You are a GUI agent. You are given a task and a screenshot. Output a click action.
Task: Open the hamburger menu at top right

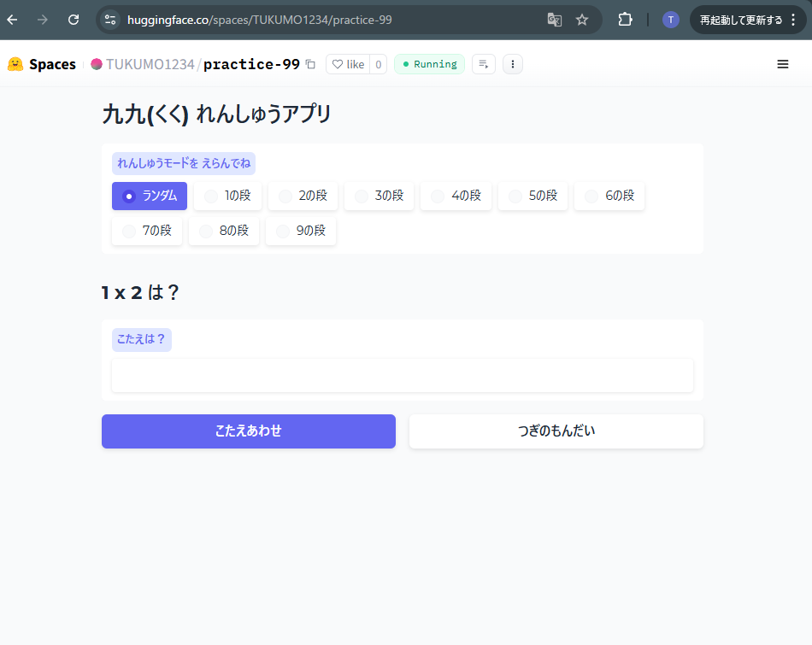point(782,64)
